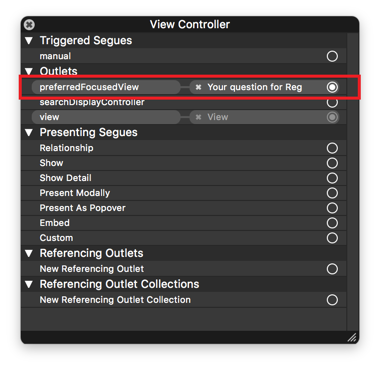
Task: Select the Present Modally row
Action: pos(184,193)
